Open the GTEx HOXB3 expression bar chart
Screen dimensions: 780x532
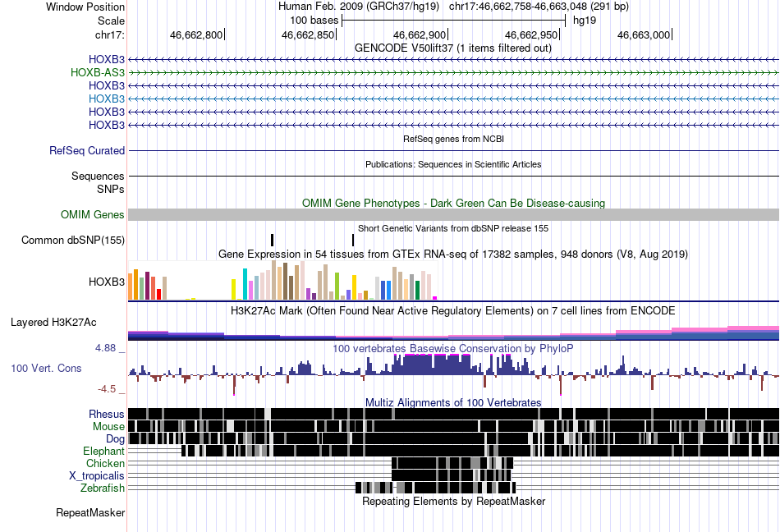point(282,281)
